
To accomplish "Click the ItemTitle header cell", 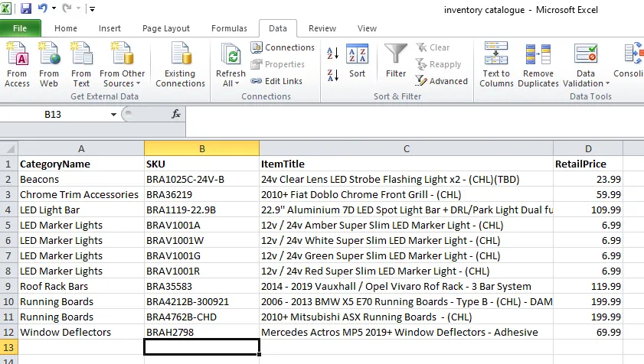I will (x=406, y=164).
